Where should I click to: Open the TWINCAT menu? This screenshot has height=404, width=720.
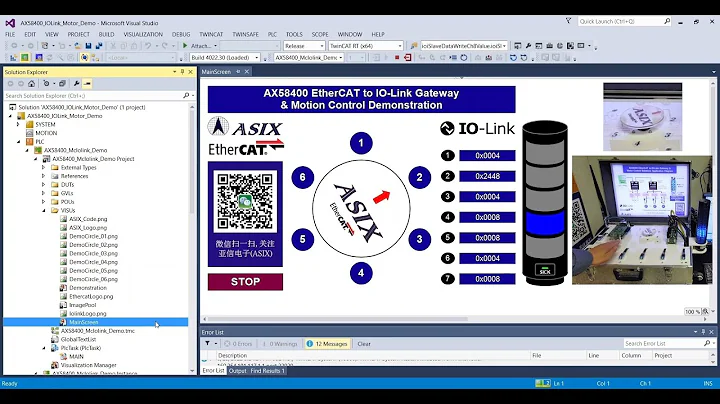(x=211, y=34)
